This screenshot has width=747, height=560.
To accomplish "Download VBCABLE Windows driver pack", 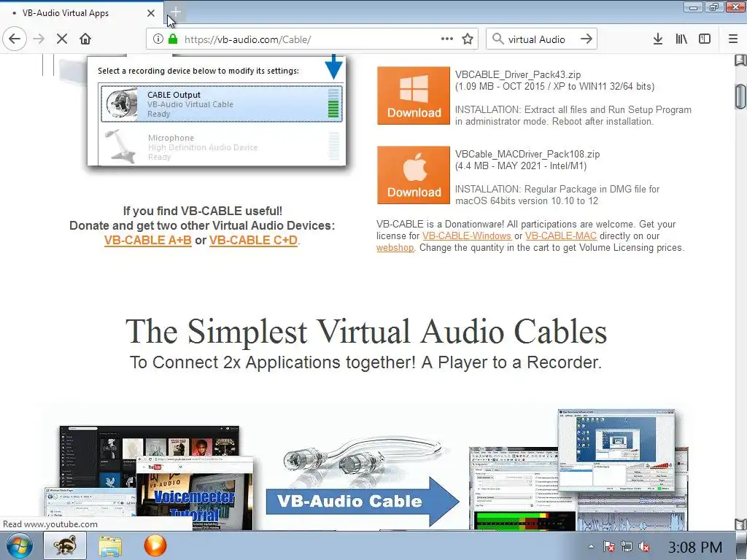I will pos(414,96).
